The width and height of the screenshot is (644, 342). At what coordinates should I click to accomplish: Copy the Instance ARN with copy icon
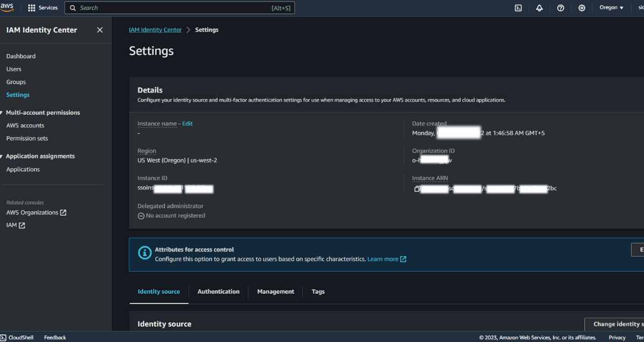tap(417, 189)
